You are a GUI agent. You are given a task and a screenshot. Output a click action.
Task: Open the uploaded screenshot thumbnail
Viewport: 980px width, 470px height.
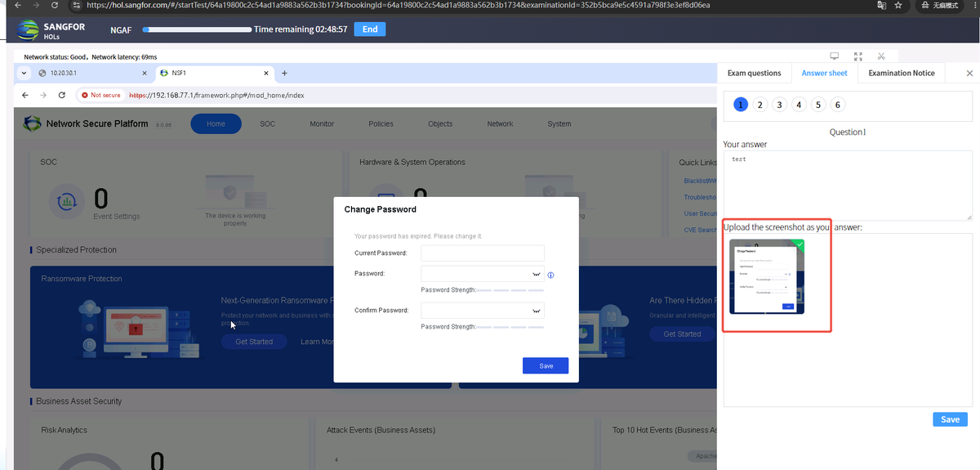click(765, 276)
